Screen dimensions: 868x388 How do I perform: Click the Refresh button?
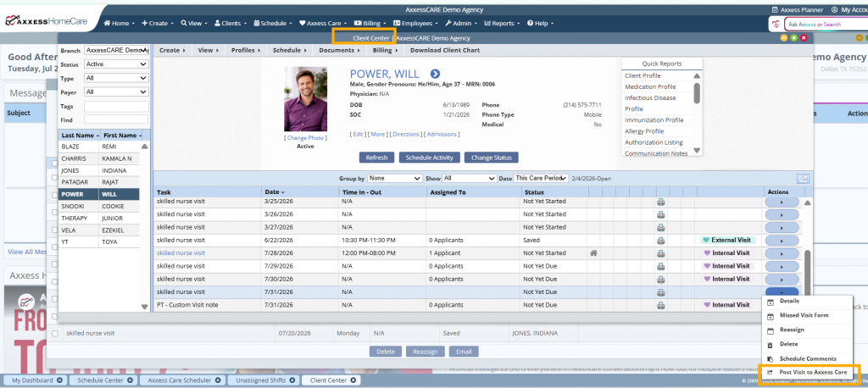pos(376,158)
